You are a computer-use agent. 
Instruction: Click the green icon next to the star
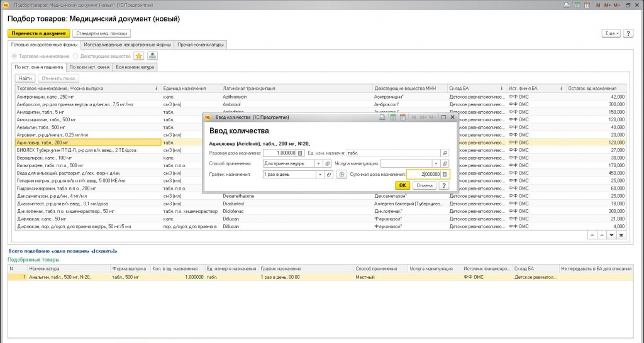(152, 56)
